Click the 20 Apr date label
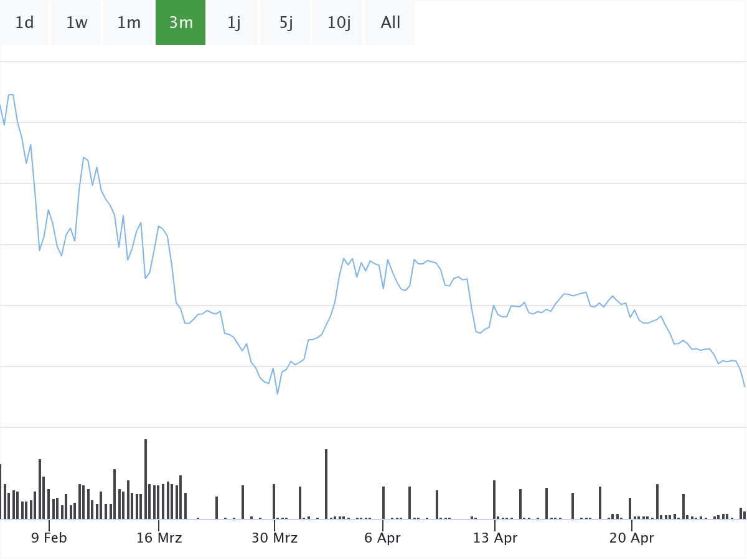This screenshot has width=747, height=560. pos(632,538)
